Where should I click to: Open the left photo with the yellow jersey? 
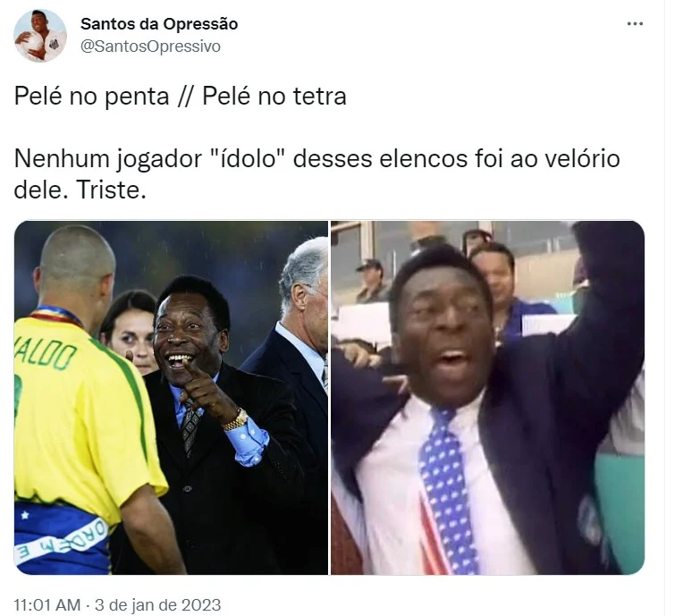point(171,398)
